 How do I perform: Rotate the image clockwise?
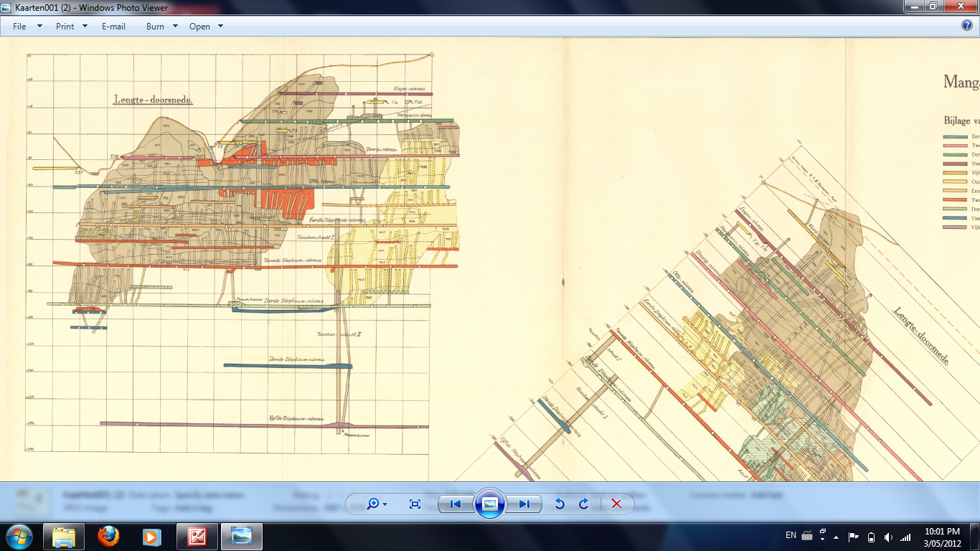pyautogui.click(x=584, y=504)
